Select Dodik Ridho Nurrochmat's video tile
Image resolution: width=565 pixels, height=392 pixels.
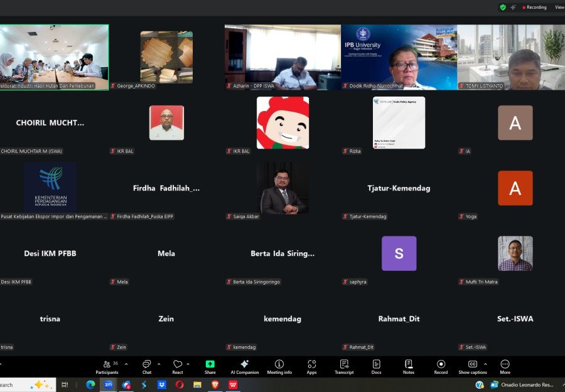click(399, 57)
